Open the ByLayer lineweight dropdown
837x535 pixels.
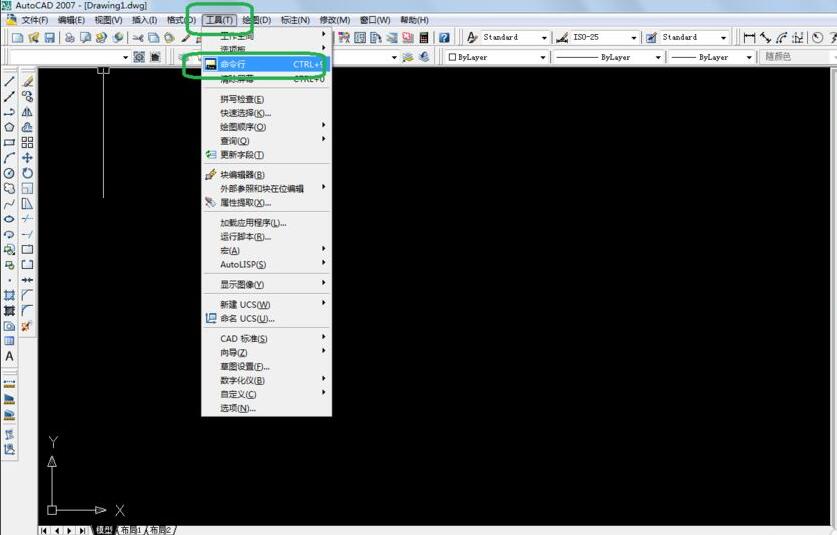pos(749,57)
